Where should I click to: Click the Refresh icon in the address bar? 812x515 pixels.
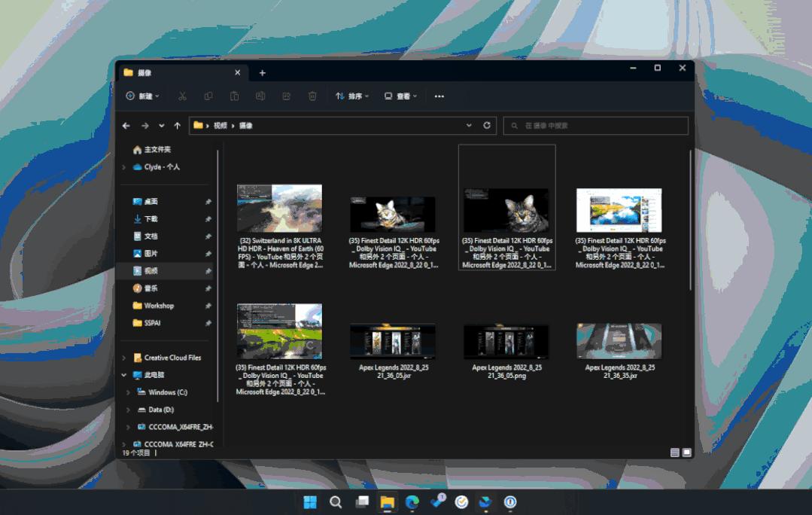pyautogui.click(x=487, y=126)
